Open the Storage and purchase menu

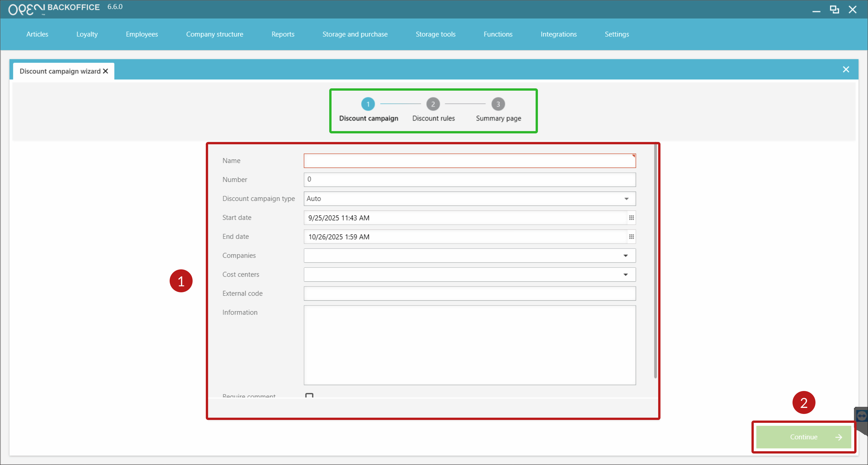coord(355,34)
